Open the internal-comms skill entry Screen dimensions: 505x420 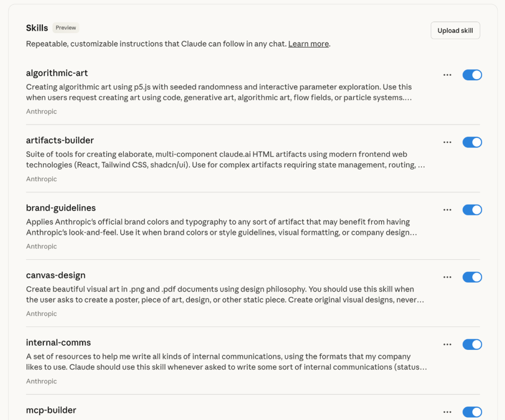58,342
